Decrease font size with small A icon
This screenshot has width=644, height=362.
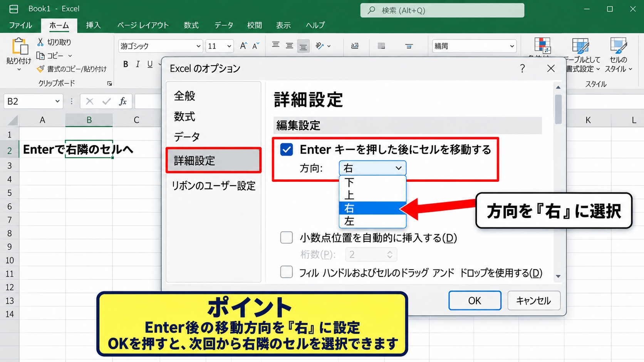pyautogui.click(x=256, y=46)
